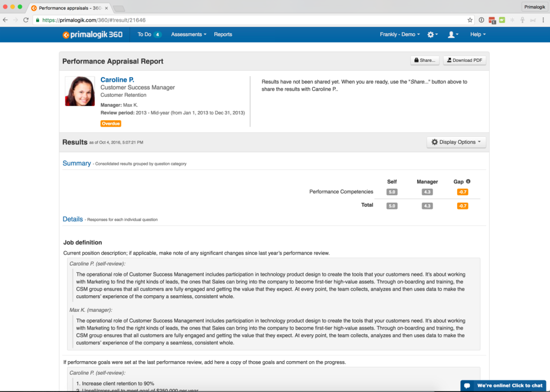Open the user profile icon menu

[453, 34]
